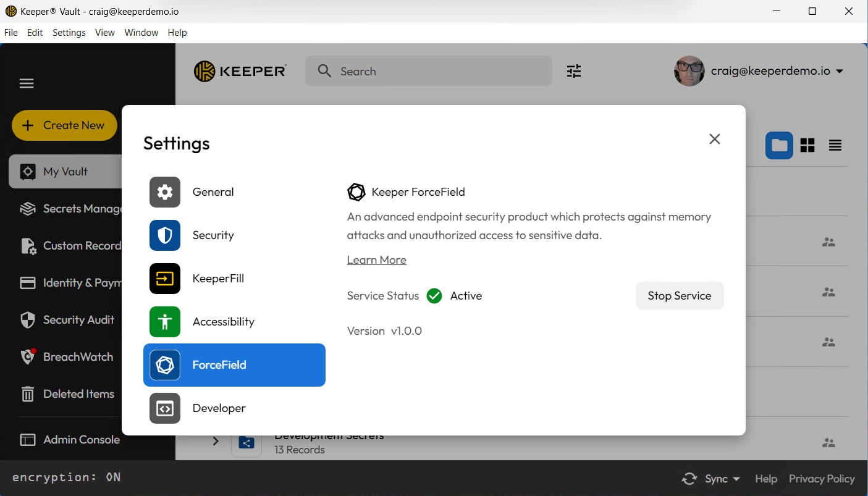Expand the Development Secrets folder chevron
Screen dimensions: 868x496
[x=216, y=441]
